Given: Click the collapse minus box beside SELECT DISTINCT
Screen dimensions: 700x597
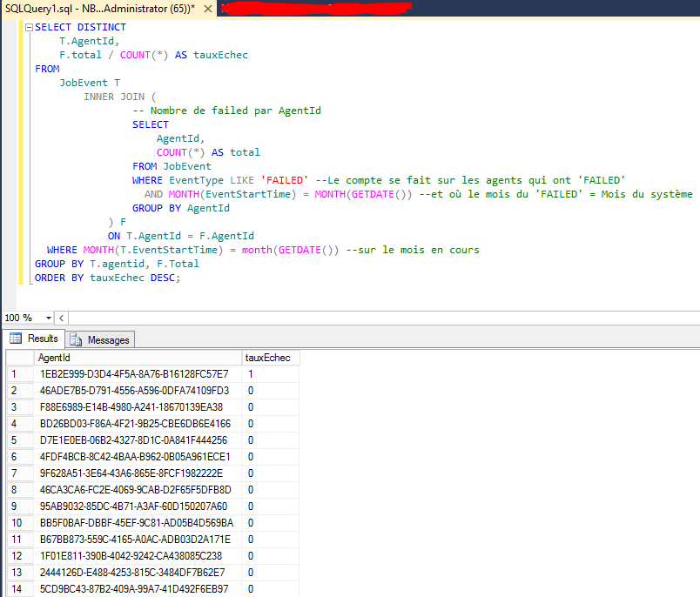Looking at the screenshot, I should 29,27.
